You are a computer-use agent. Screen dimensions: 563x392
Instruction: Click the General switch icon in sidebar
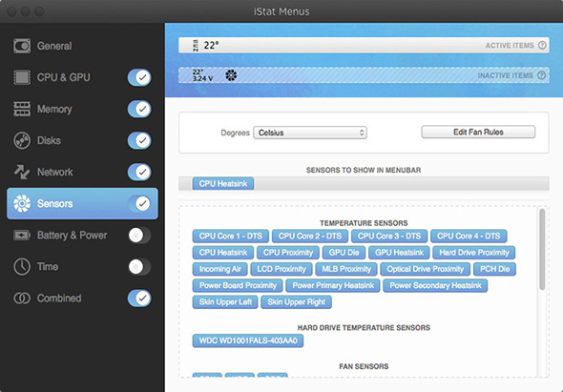pyautogui.click(x=22, y=46)
